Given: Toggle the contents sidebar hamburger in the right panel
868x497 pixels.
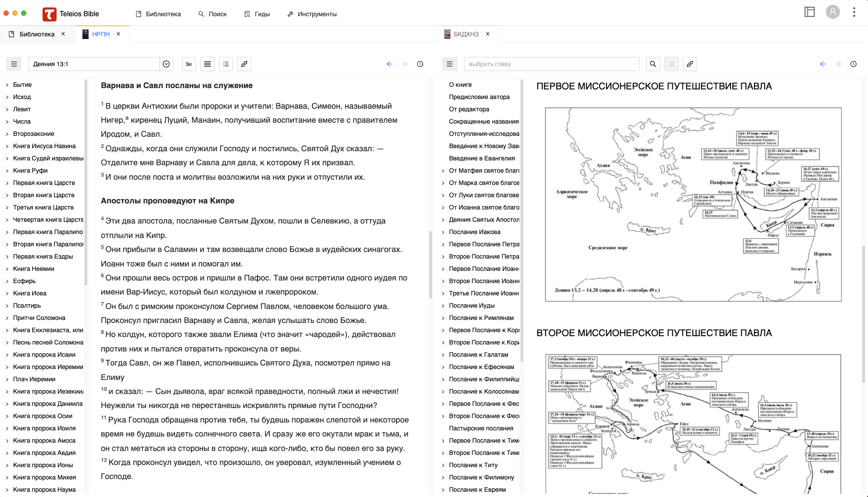Looking at the screenshot, I should [x=450, y=64].
